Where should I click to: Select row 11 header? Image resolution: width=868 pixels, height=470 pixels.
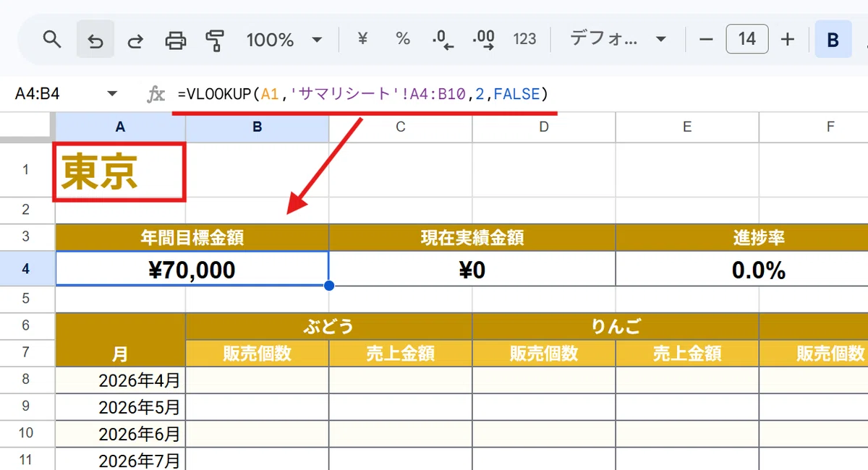[26, 458]
